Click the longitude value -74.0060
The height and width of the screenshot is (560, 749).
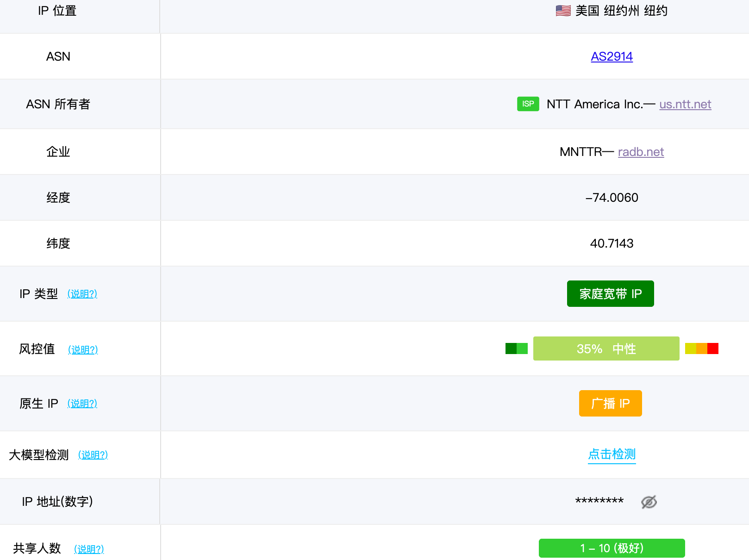coord(612,198)
